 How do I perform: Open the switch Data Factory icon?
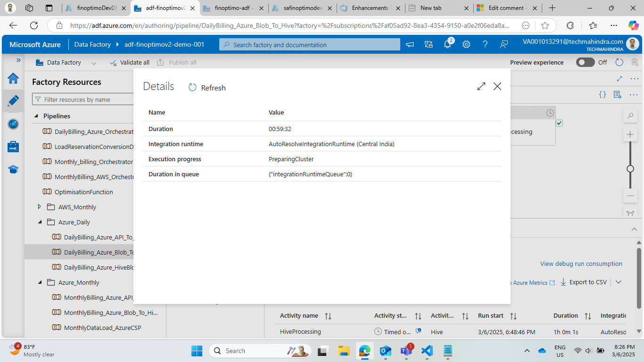click(429, 44)
